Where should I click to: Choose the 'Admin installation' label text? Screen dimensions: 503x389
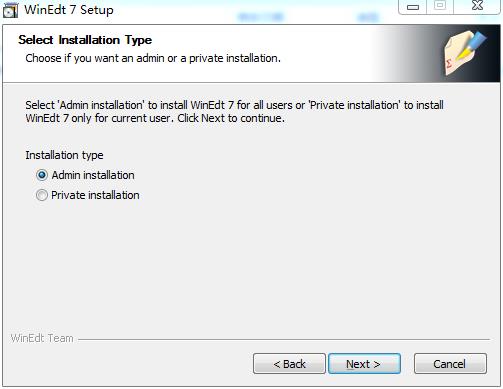(93, 175)
